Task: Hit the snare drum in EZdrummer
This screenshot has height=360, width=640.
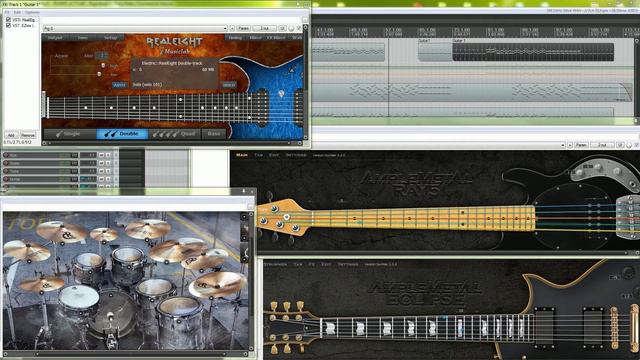Action: 78,297
